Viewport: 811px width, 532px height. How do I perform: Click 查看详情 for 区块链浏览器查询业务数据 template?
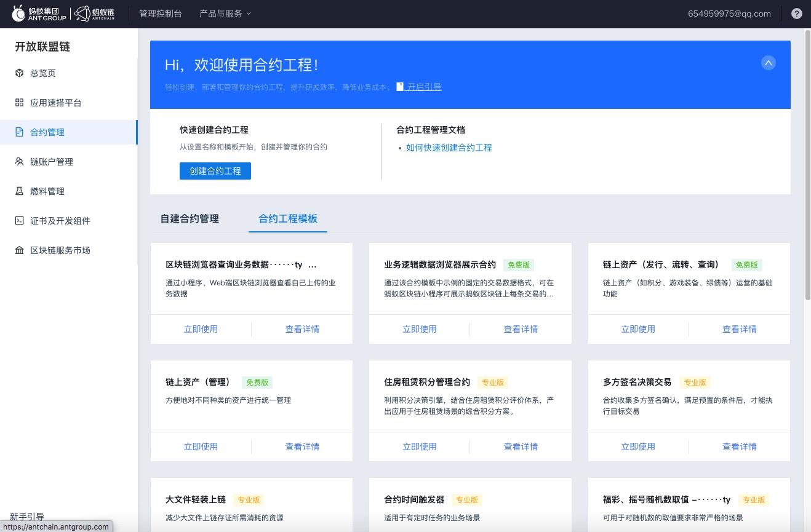pos(302,329)
